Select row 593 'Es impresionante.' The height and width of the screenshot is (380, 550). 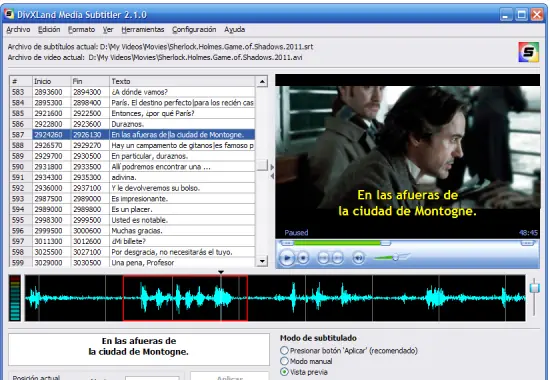point(132,199)
